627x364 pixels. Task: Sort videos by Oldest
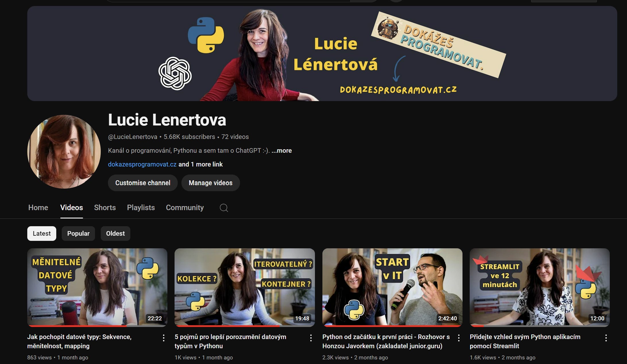[x=115, y=233]
